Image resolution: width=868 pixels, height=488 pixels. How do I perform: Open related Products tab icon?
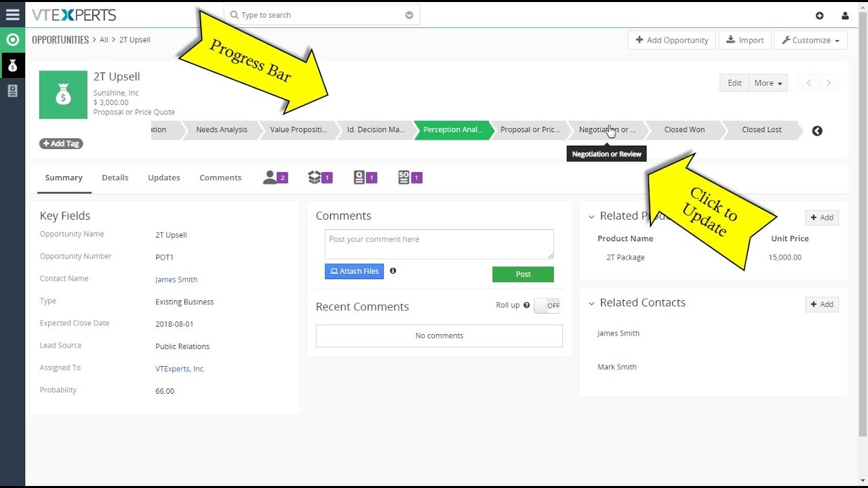(x=320, y=178)
